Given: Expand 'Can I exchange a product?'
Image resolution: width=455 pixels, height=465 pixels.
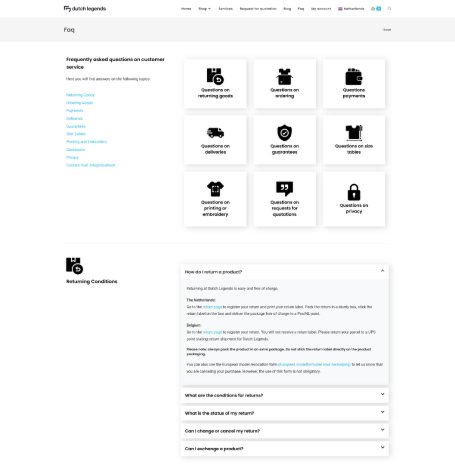Looking at the screenshot, I should (285, 448).
